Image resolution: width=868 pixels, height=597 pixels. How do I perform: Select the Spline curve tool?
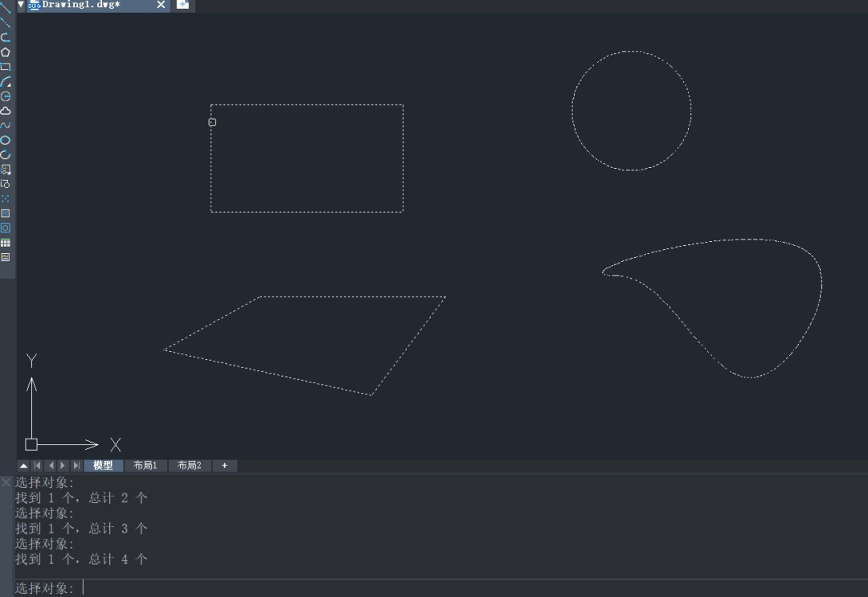(x=6, y=125)
